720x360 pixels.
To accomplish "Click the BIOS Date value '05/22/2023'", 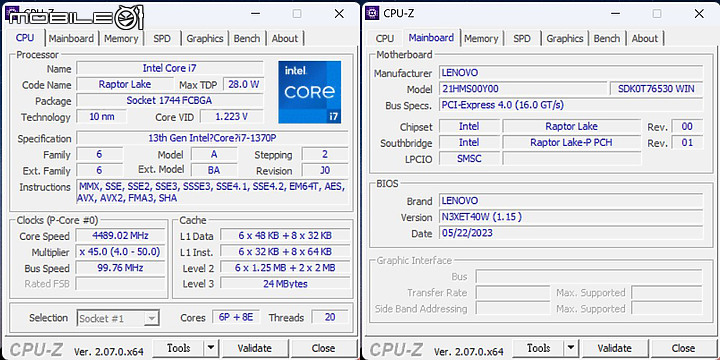I will coord(571,233).
